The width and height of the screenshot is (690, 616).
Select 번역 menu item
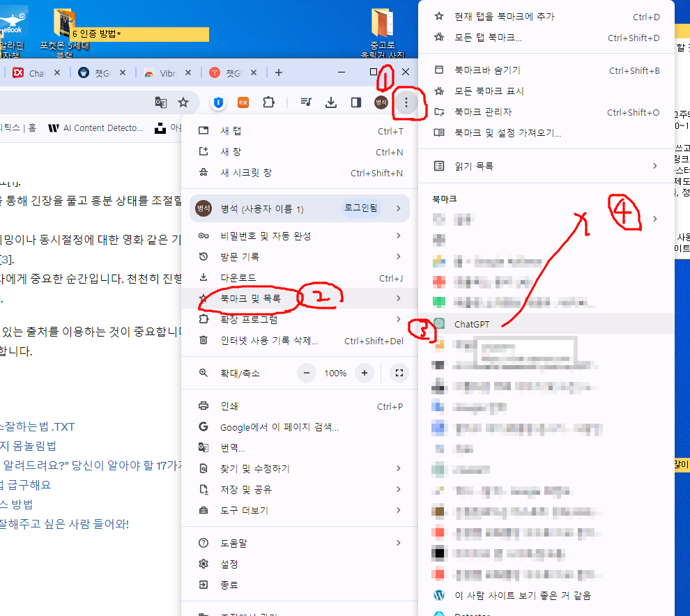300,448
